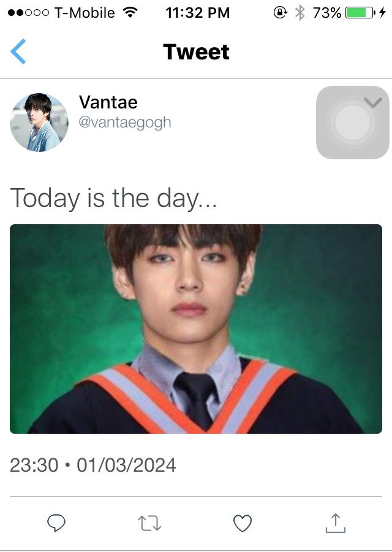Reply to the tweet with speech bubble icon
Screen dimensions: 392x552
56,523
